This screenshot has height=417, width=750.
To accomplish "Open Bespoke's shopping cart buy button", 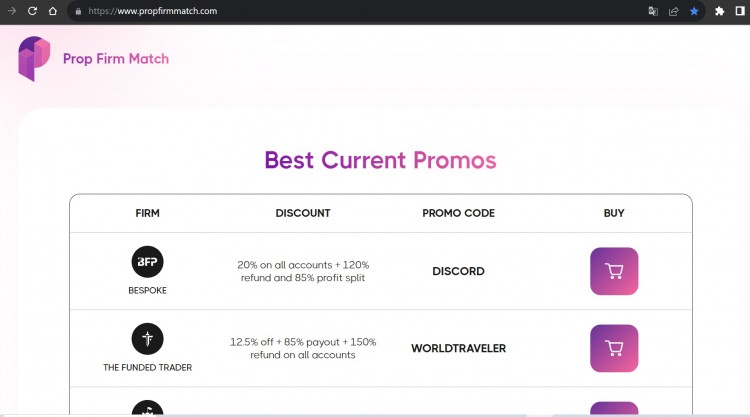I will click(614, 271).
